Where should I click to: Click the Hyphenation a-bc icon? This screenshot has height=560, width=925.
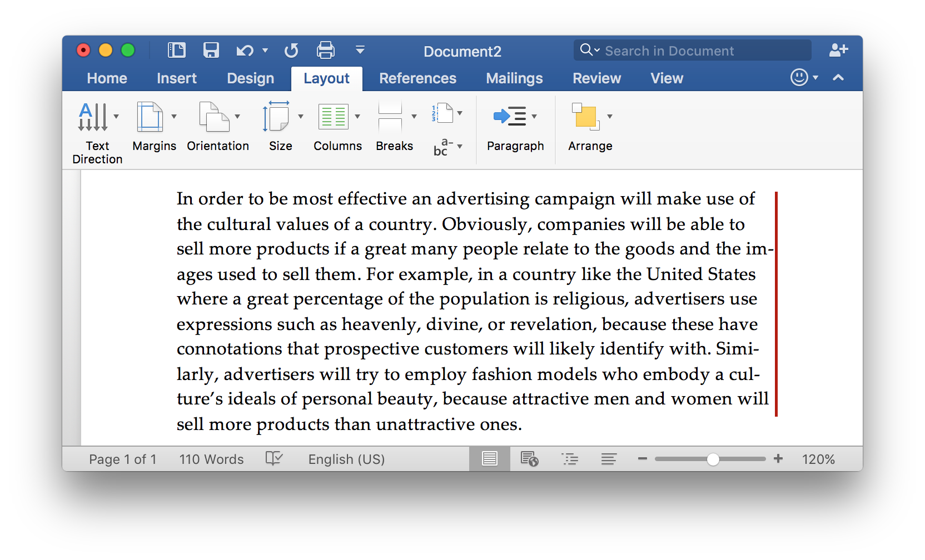click(x=443, y=147)
